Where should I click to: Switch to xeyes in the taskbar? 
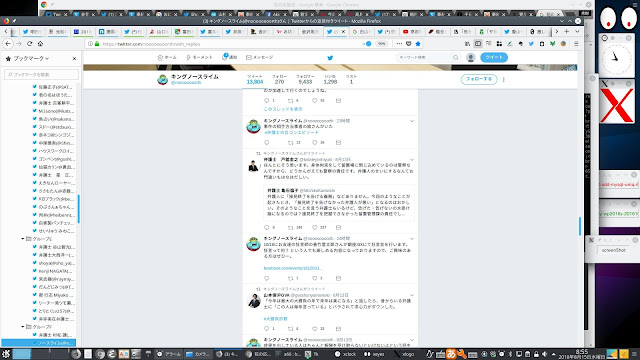tap(375, 354)
